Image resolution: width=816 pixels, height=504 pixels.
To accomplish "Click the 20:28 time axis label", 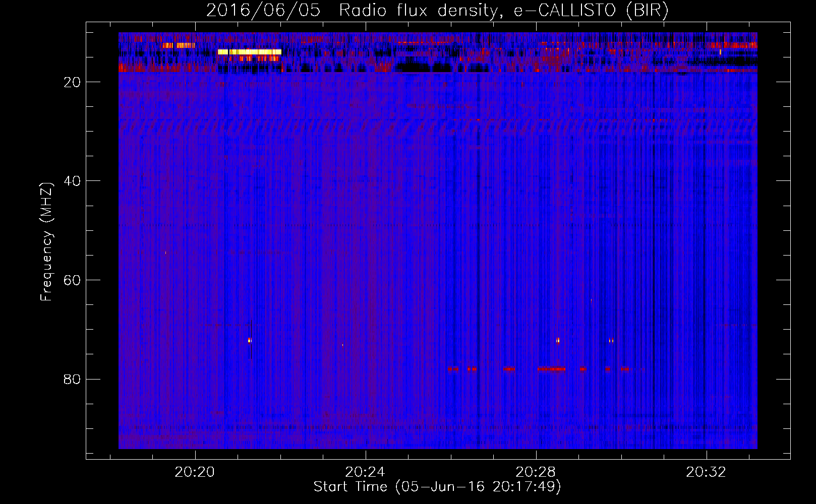I will tap(535, 472).
